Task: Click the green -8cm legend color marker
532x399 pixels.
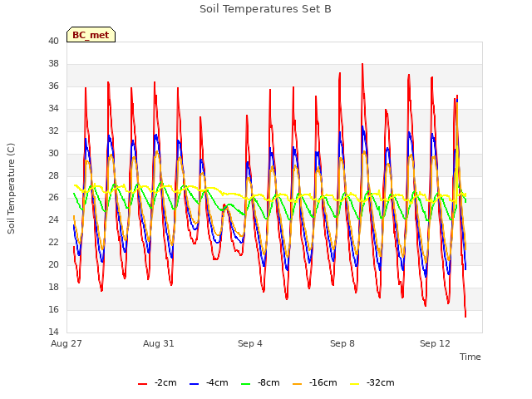Action: tap(246, 384)
